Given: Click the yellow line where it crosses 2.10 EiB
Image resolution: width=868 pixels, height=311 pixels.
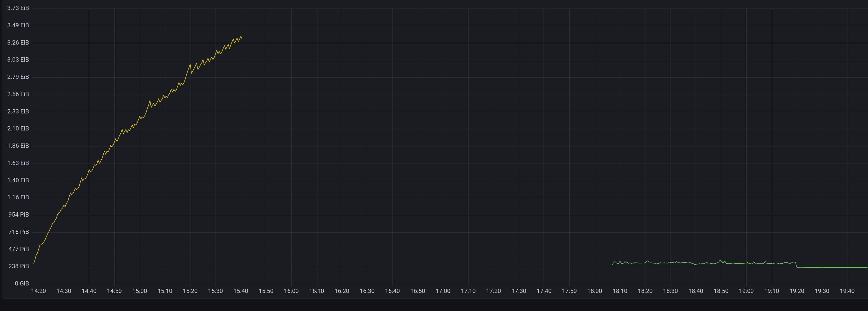Looking at the screenshot, I should (122, 128).
